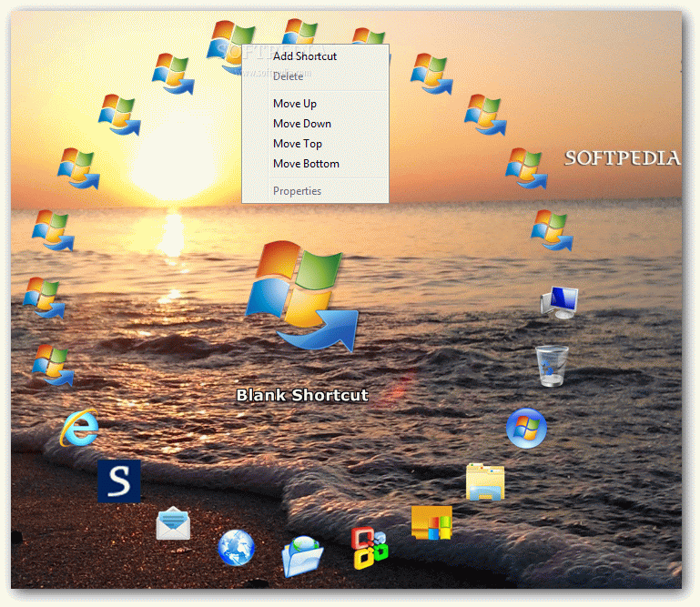Image resolution: width=700 pixels, height=607 pixels.
Task: Open the mail envelope shortcut
Action: pos(173,523)
